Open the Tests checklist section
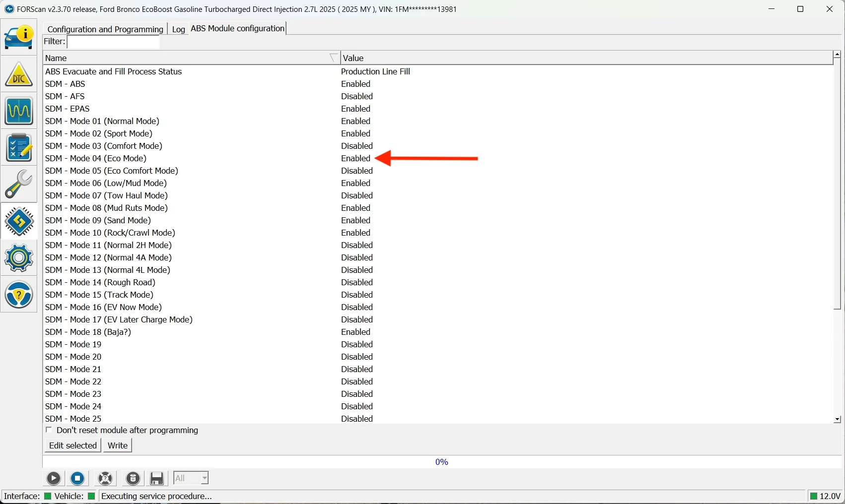The image size is (845, 504). tap(19, 147)
